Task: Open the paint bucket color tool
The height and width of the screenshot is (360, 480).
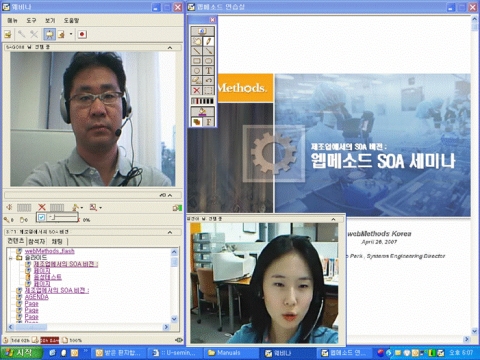Action: (x=202, y=111)
